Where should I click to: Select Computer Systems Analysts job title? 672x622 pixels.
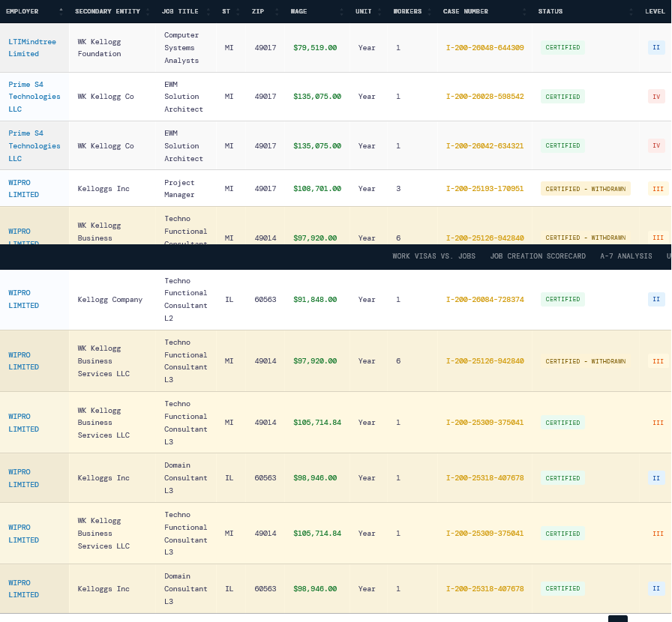181,47
